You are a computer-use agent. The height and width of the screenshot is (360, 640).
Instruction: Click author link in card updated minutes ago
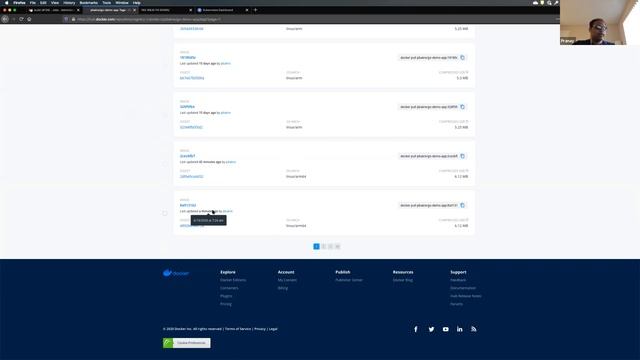point(231,162)
